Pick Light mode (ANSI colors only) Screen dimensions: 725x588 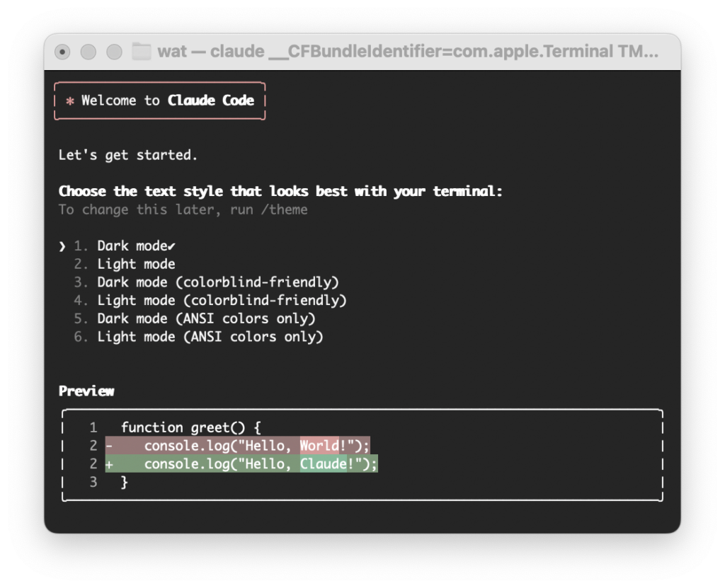[x=210, y=337]
